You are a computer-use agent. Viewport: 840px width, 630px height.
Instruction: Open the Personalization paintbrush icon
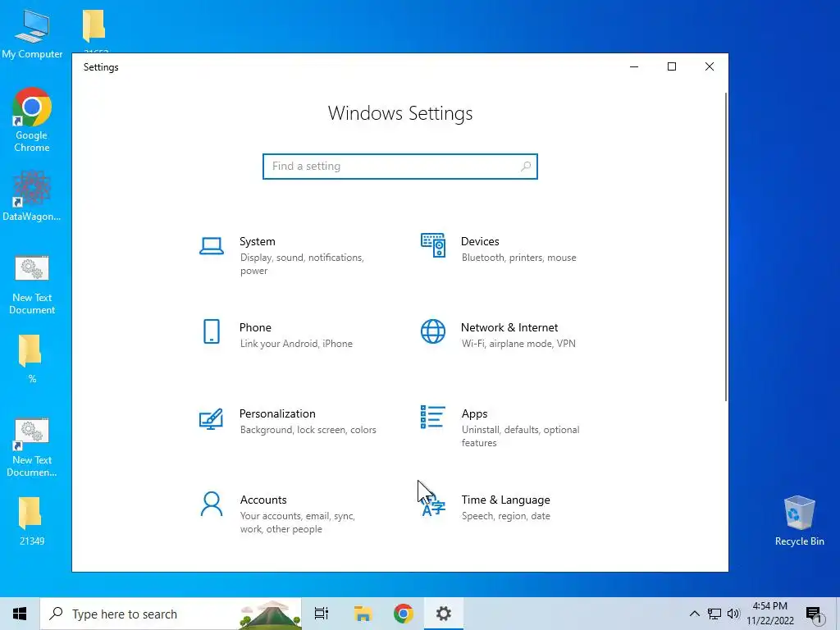tap(211, 419)
